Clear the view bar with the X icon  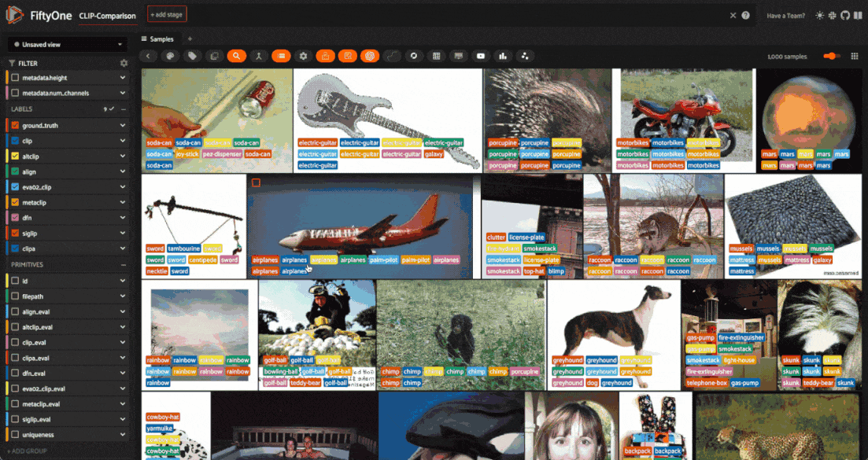pos(733,16)
